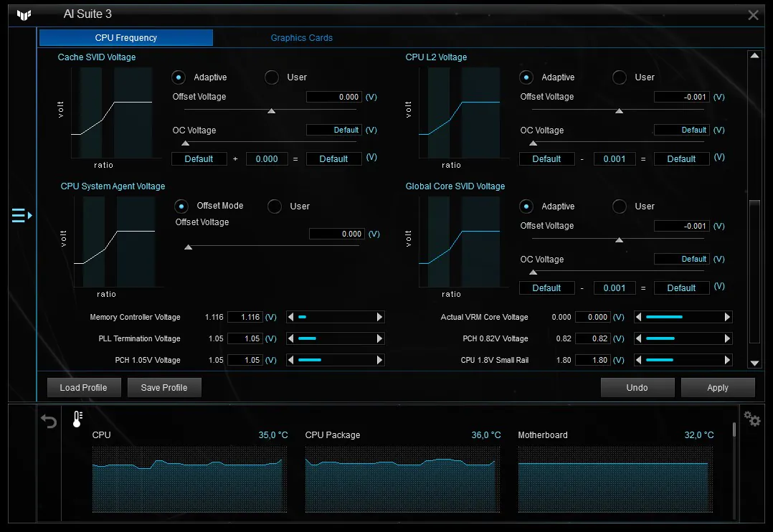Click CPU 1.8V Small Rail 1.80 input field
The image size is (773, 532).
pos(592,360)
